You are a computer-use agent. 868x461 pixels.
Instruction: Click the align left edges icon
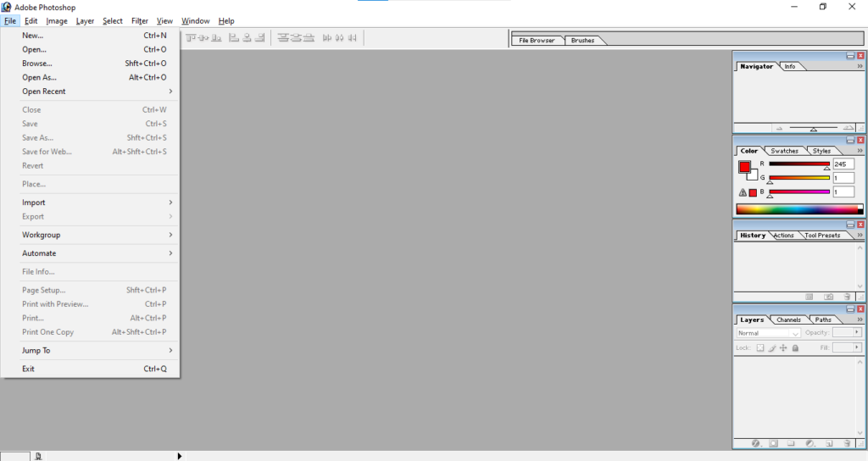234,37
